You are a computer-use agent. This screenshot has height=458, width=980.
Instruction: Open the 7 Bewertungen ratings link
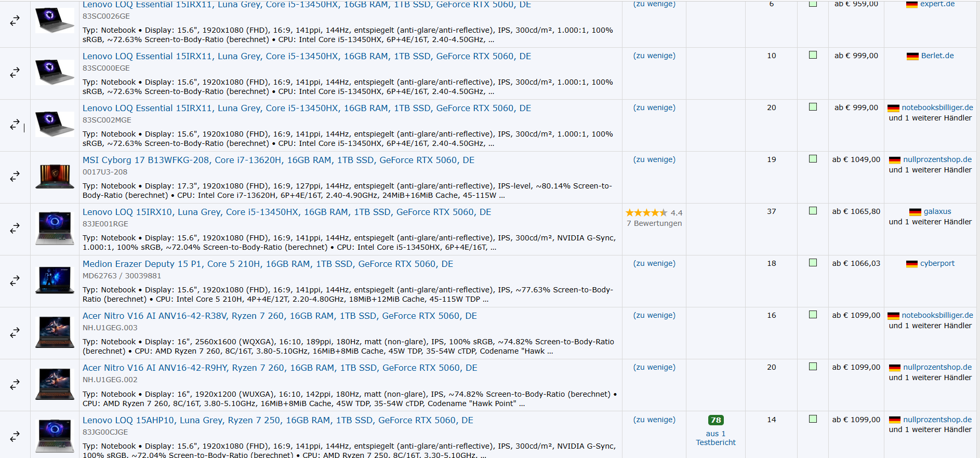654,223
